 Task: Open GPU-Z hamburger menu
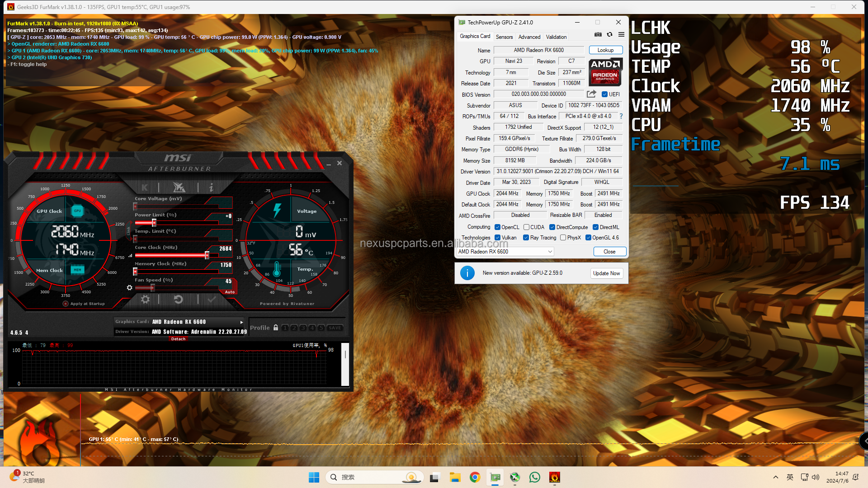[621, 34]
